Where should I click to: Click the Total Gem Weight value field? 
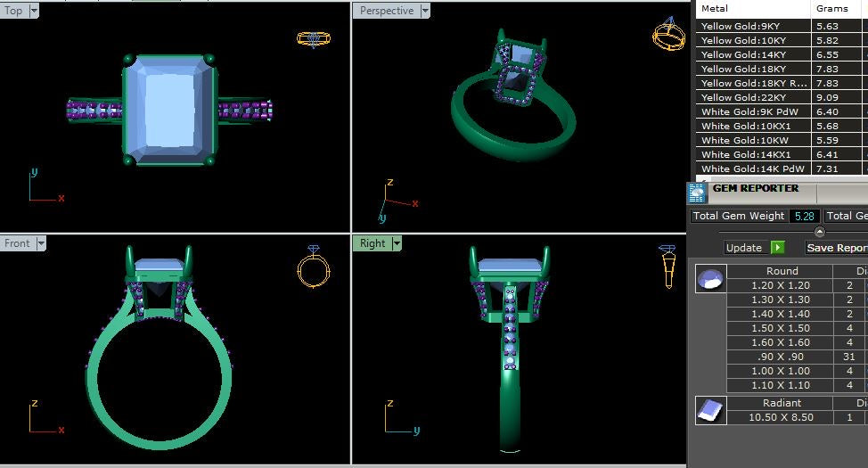(805, 216)
